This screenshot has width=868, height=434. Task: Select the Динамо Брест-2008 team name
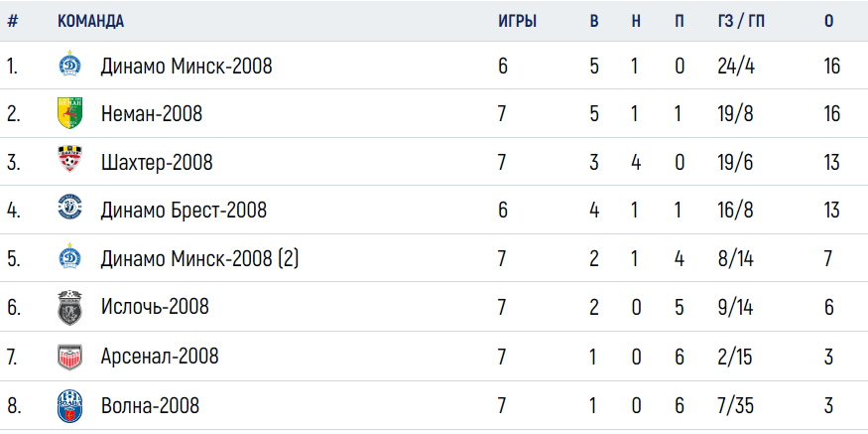coord(184,211)
